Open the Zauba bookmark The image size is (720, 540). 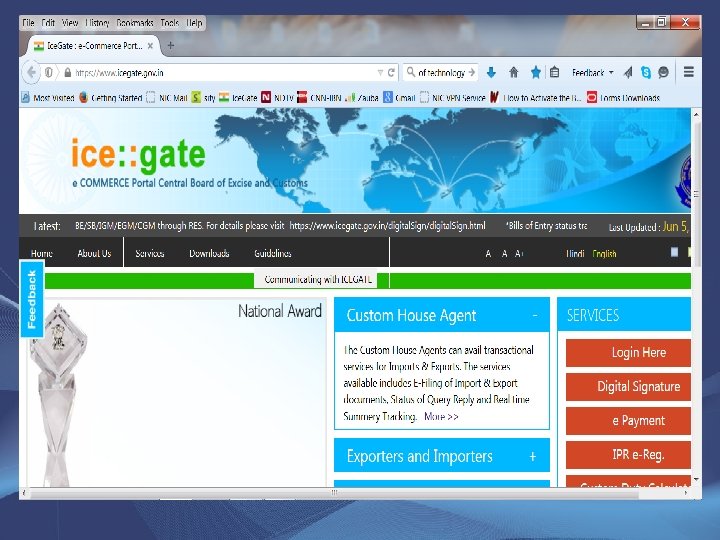[362, 98]
